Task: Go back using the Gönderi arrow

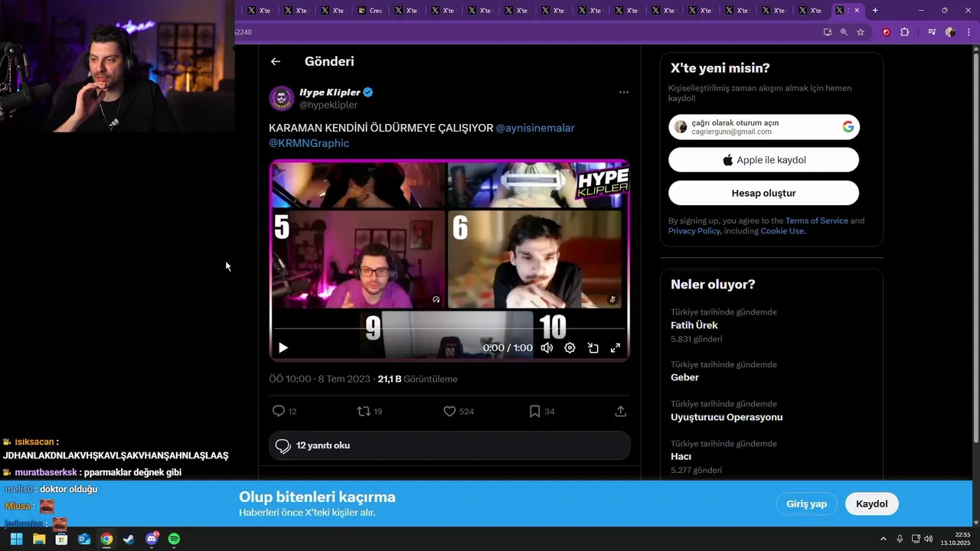Action: click(276, 61)
